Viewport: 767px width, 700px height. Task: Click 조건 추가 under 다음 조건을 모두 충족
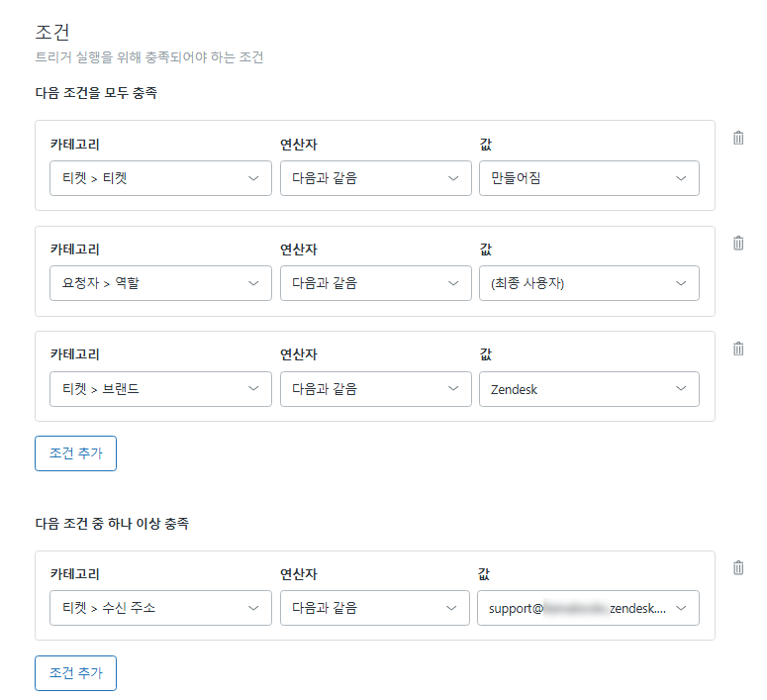point(75,453)
